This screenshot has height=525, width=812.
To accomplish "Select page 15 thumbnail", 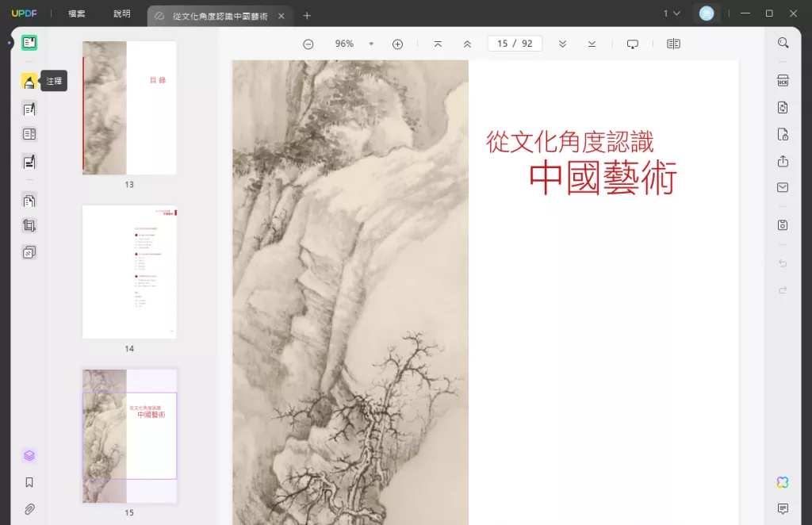I will pyautogui.click(x=129, y=436).
